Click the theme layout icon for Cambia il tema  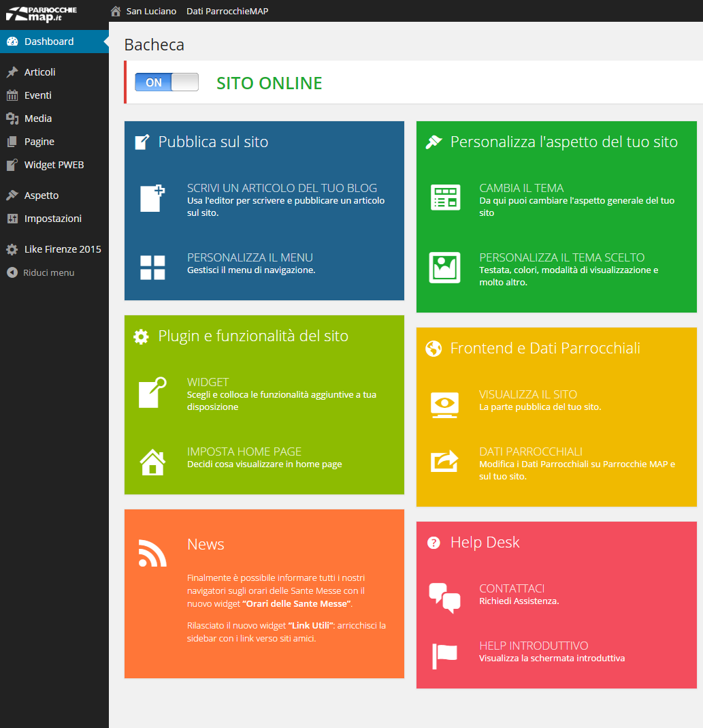445,197
